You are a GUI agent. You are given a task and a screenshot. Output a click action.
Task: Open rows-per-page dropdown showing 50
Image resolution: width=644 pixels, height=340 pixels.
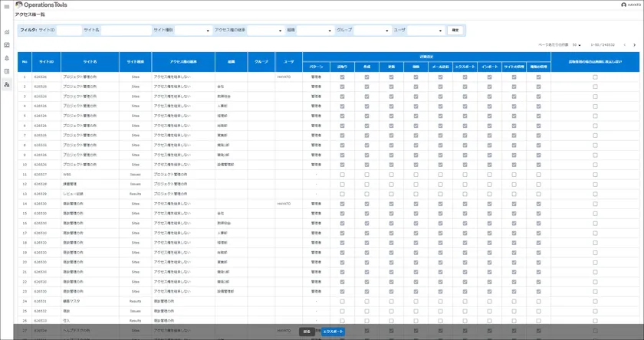pos(577,45)
